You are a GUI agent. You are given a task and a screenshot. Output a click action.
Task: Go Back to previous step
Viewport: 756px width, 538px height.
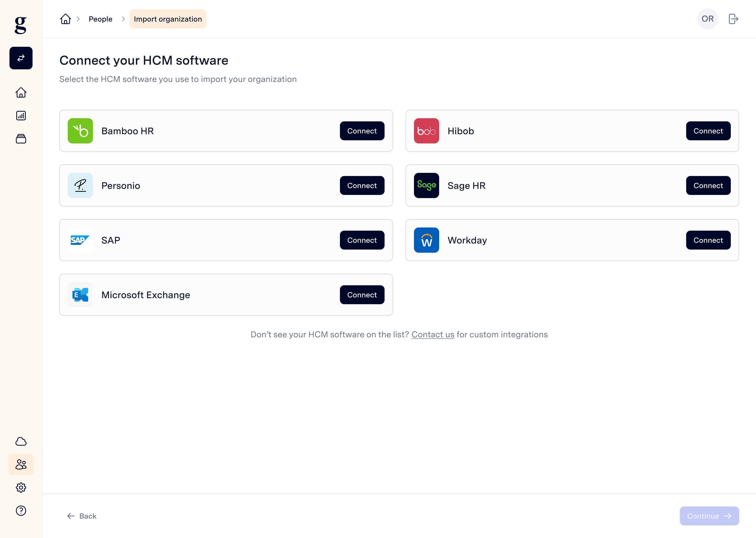point(82,516)
